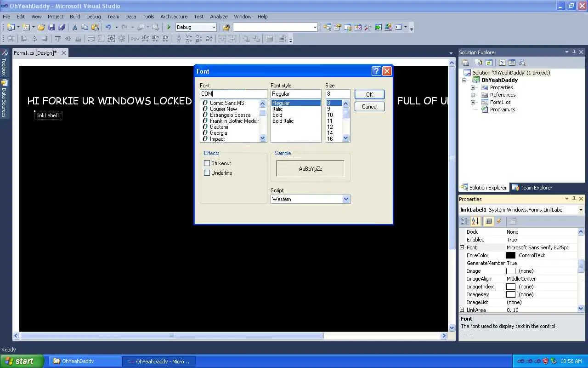Open the Architecture menu
The width and height of the screenshot is (588, 368).
[x=174, y=17]
